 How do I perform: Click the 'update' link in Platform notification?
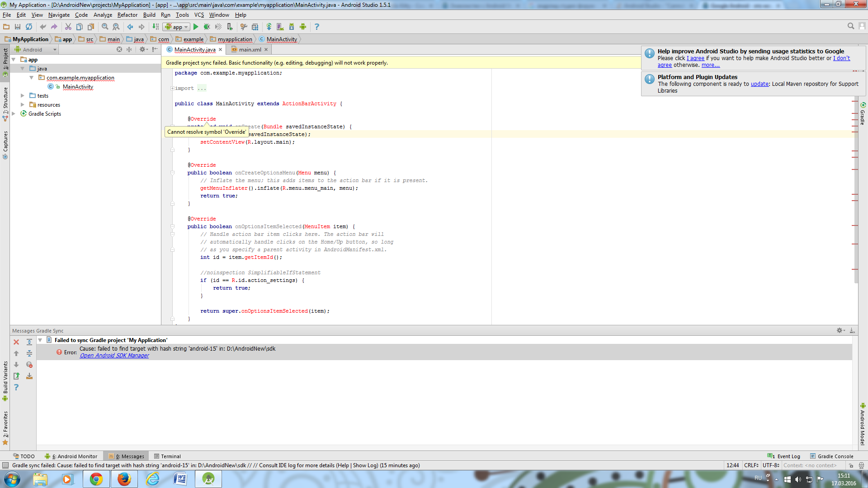tap(759, 84)
